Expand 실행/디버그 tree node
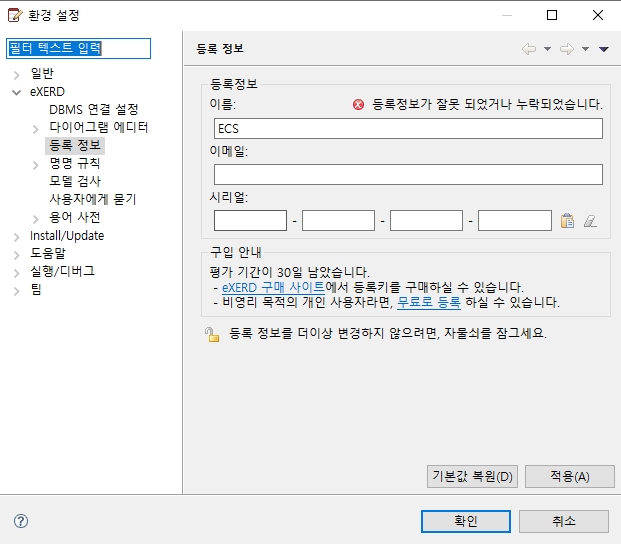 point(17,273)
